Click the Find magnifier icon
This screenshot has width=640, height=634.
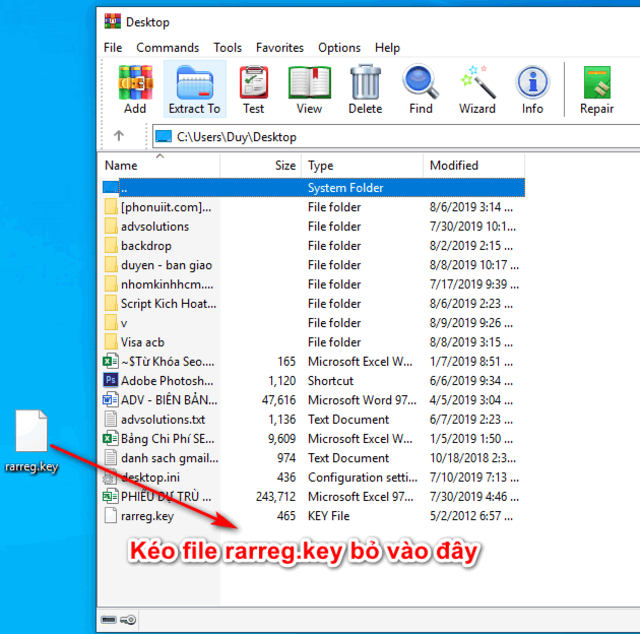(x=420, y=82)
